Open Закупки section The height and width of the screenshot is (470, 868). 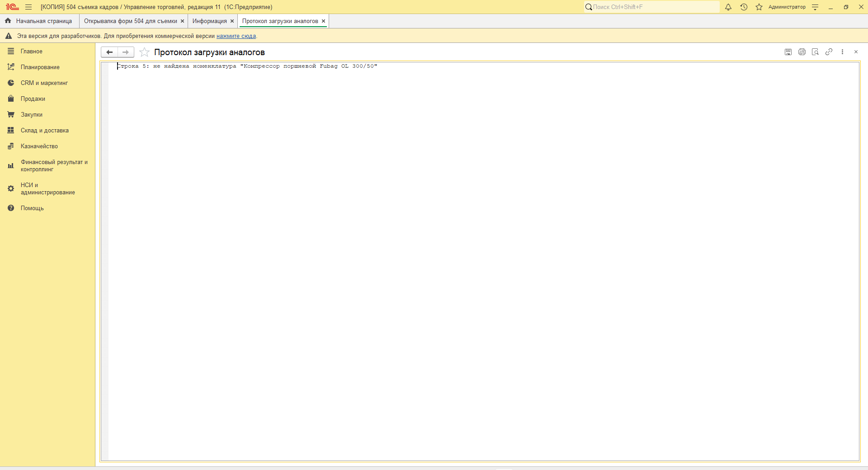point(47,115)
